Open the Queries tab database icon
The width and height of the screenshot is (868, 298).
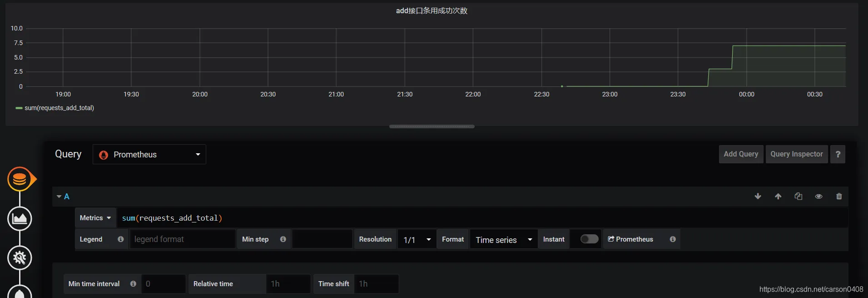coord(20,179)
